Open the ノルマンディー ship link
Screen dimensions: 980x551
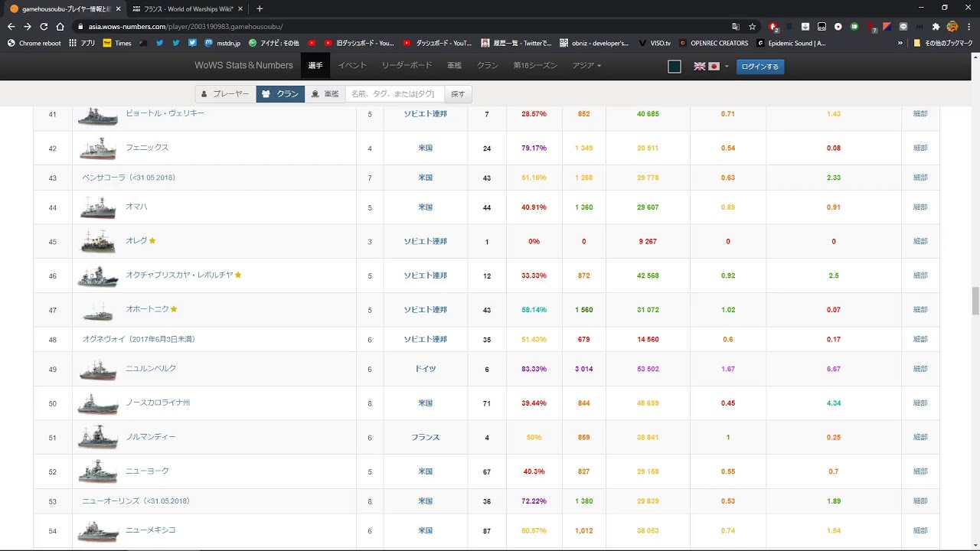(151, 437)
